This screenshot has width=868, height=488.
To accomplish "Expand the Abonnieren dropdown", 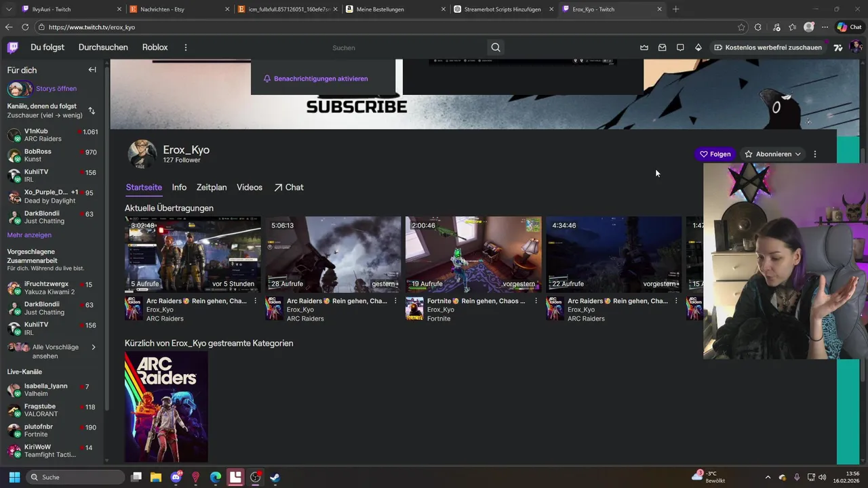I will pyautogui.click(x=773, y=154).
